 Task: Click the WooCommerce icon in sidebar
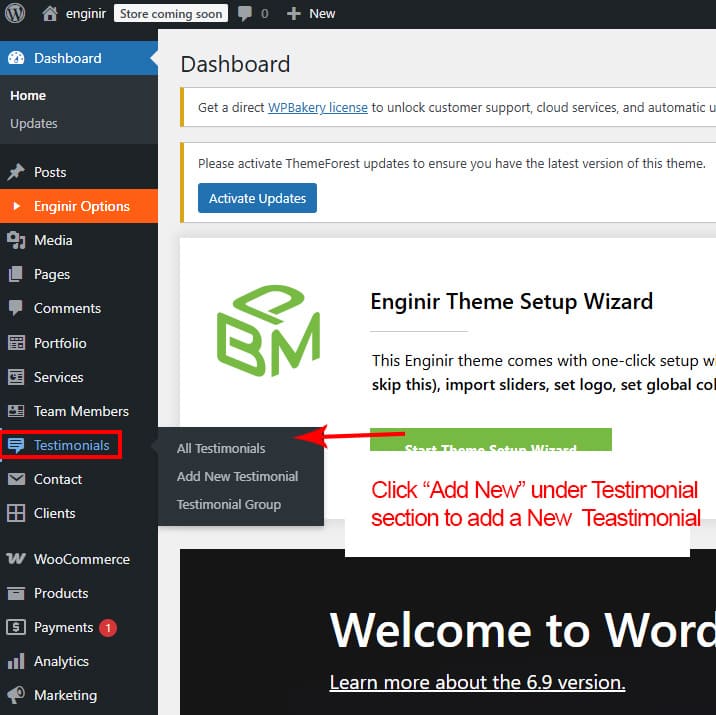tap(16, 559)
